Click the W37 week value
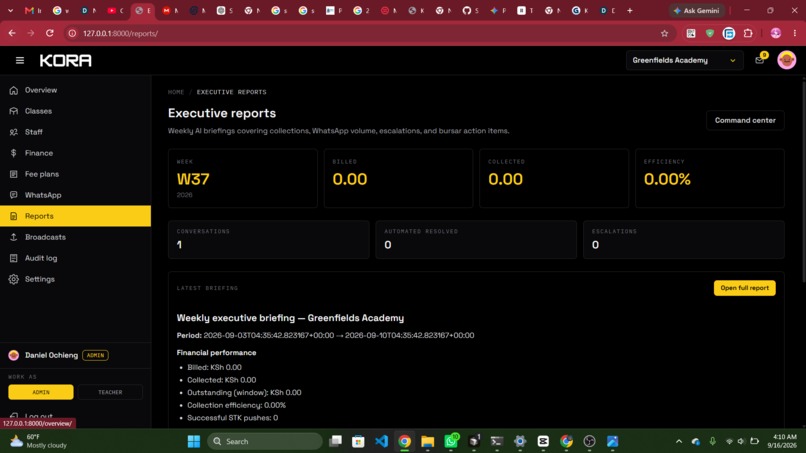This screenshot has height=453, width=806. [193, 179]
